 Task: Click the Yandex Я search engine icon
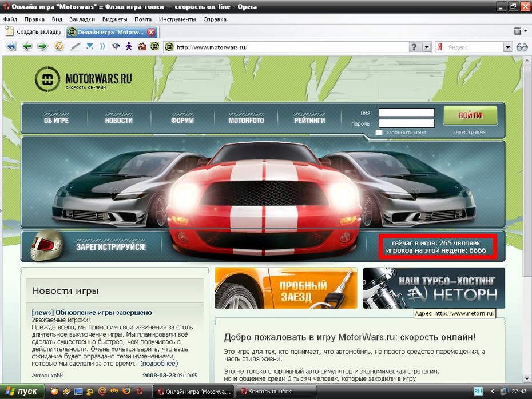[x=440, y=47]
